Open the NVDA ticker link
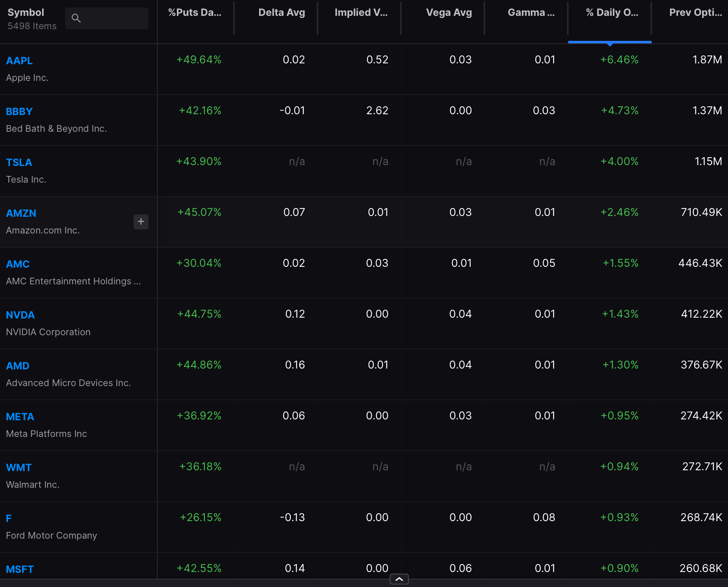 [20, 315]
